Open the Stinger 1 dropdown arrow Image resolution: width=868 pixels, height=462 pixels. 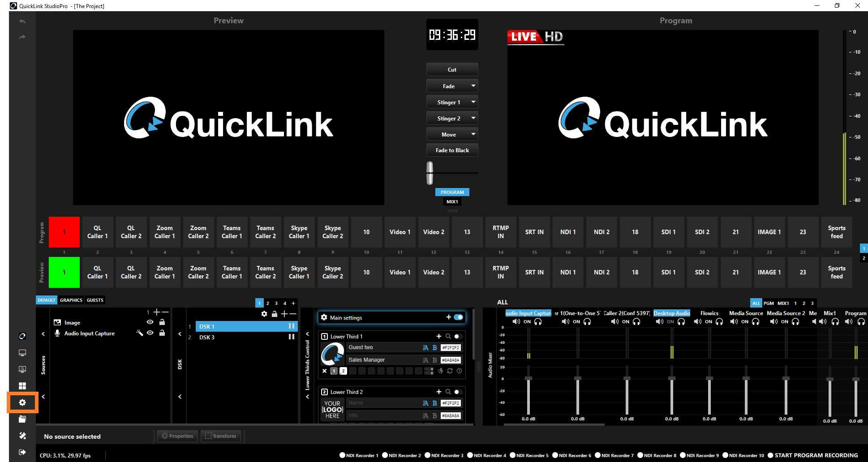click(473, 102)
